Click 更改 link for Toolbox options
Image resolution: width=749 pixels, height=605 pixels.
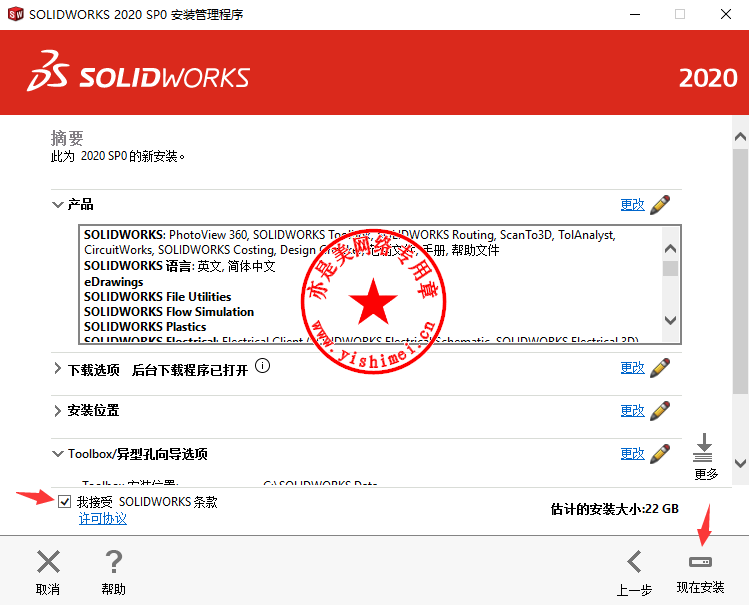click(632, 454)
